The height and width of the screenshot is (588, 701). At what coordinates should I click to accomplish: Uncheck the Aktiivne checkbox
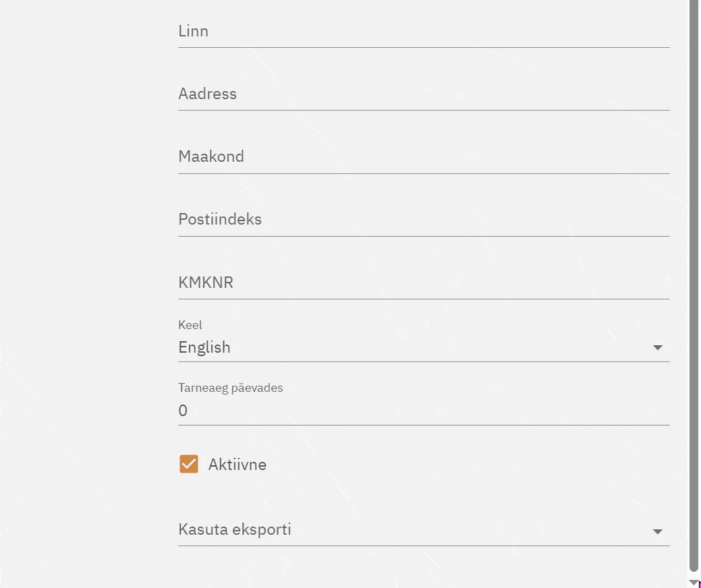click(x=189, y=464)
